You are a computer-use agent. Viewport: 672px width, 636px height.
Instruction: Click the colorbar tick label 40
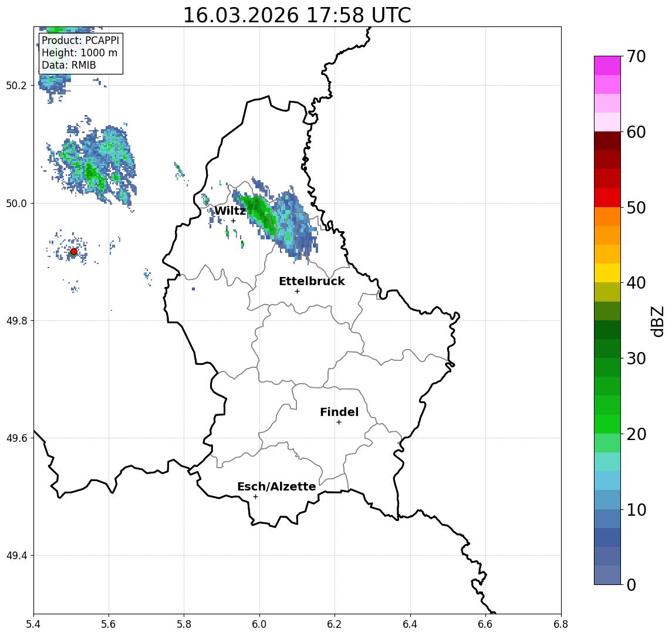[x=636, y=283]
